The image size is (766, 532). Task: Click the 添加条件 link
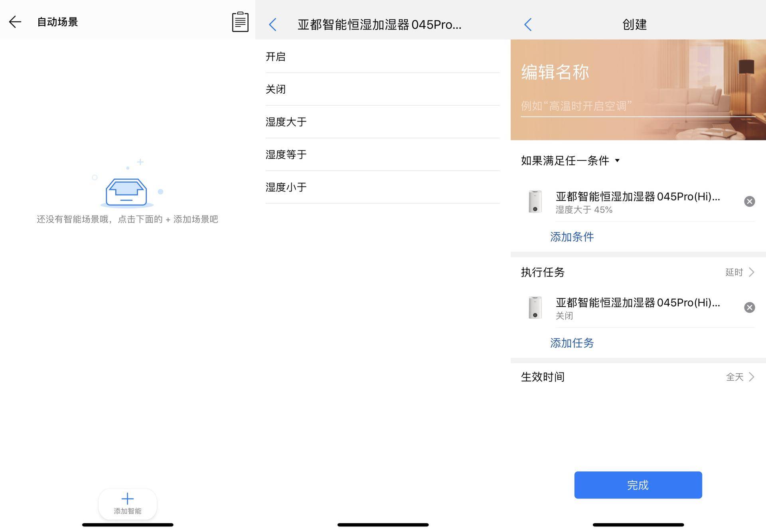[x=571, y=236]
